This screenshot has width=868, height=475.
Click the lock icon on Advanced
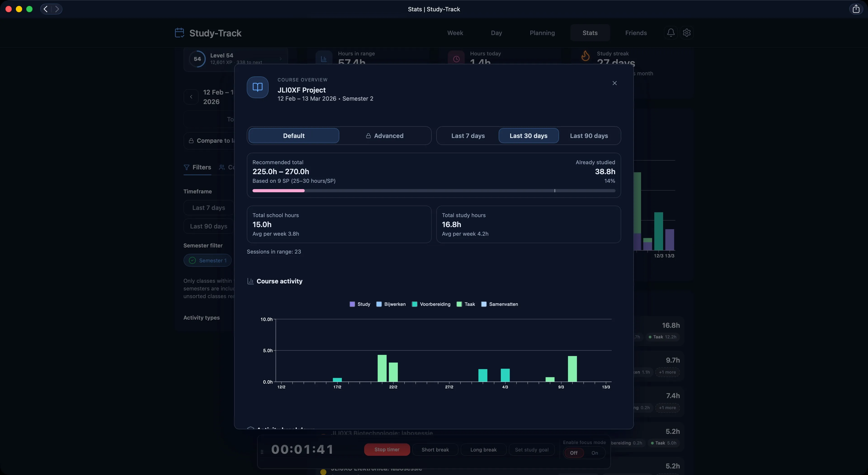[x=368, y=135]
